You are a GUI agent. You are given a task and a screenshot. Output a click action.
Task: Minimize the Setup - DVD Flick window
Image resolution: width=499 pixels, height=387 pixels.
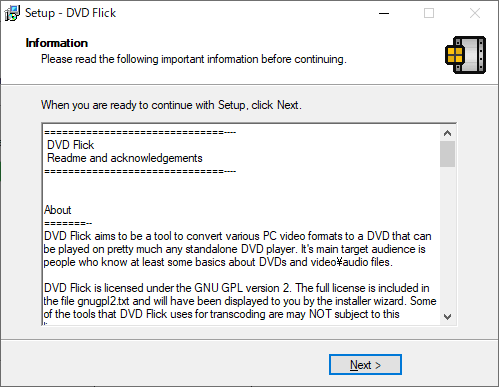coord(384,13)
